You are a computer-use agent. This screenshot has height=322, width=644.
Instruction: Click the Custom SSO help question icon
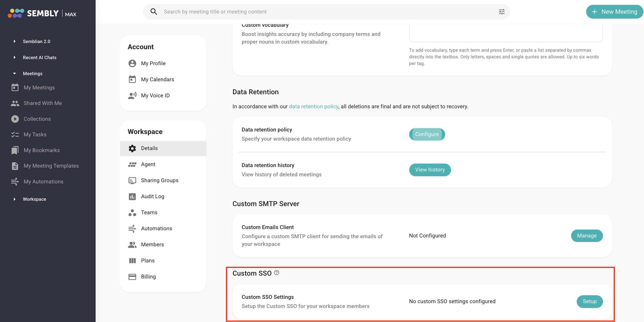277,273
